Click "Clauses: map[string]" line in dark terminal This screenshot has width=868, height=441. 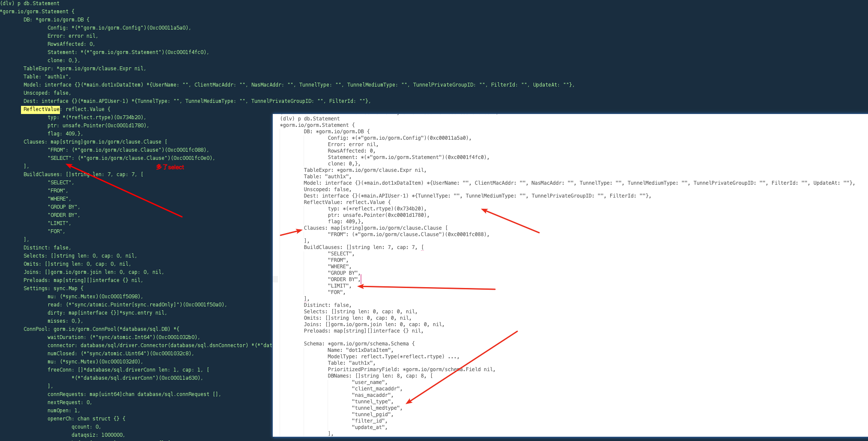[95, 142]
